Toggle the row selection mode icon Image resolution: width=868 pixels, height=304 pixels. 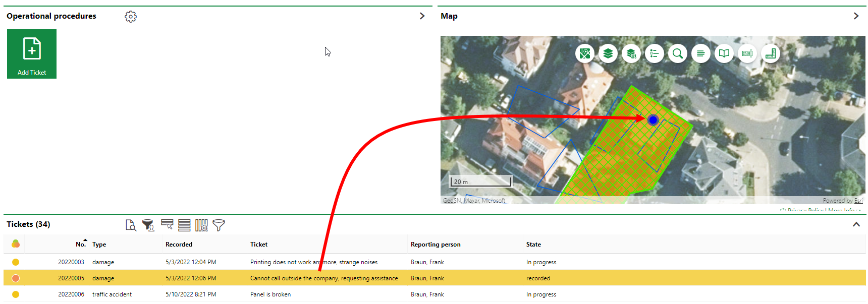coord(167,225)
